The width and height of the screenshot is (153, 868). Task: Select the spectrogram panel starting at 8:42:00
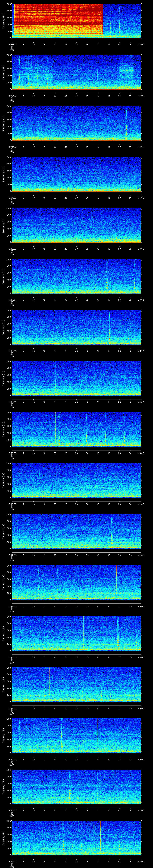click(77, 582)
